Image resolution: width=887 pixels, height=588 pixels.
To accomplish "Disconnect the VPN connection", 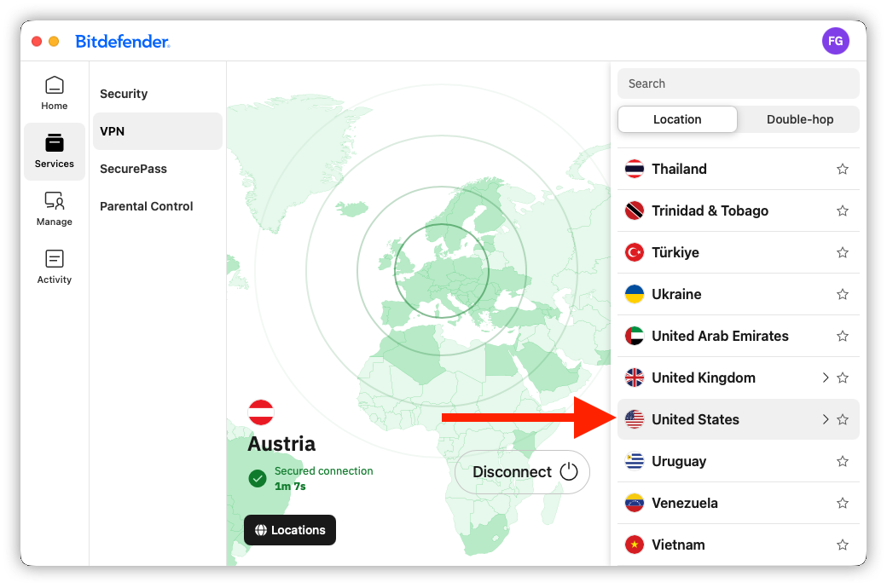I will (x=522, y=472).
